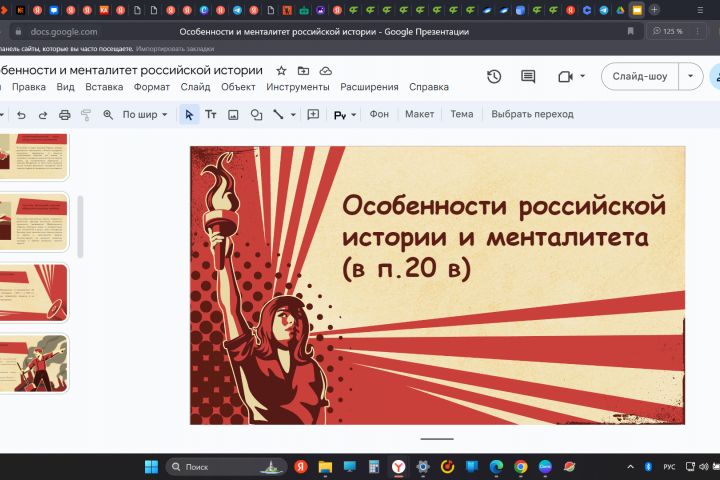Image resolution: width=720 pixels, height=480 pixels.
Task: Open the comments history icon
Action: (x=528, y=77)
